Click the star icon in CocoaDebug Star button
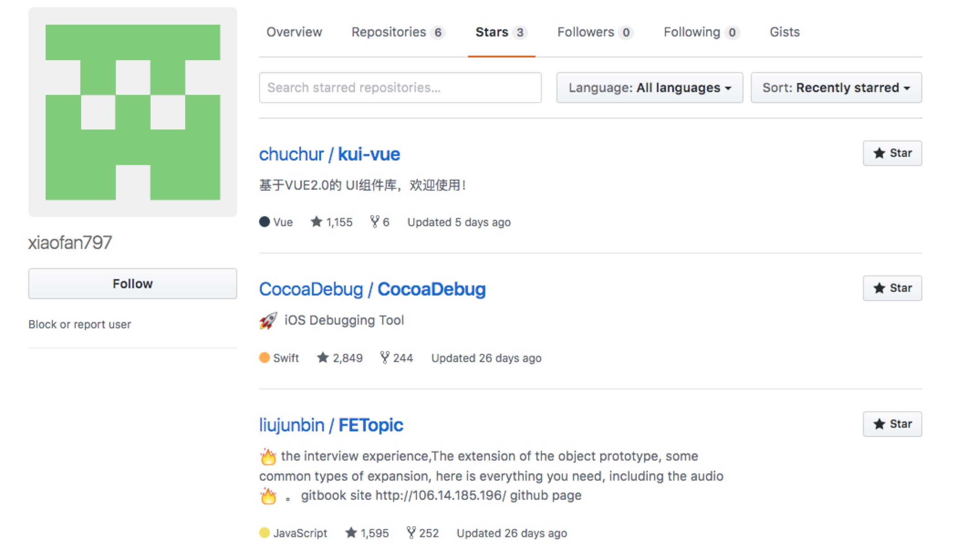 pos(879,288)
